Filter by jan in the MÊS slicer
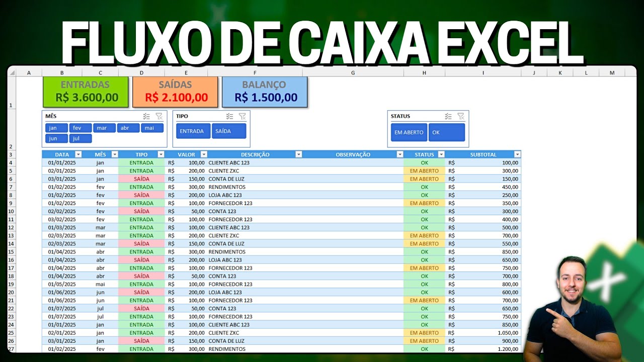The width and height of the screenshot is (644, 362). tap(56, 128)
